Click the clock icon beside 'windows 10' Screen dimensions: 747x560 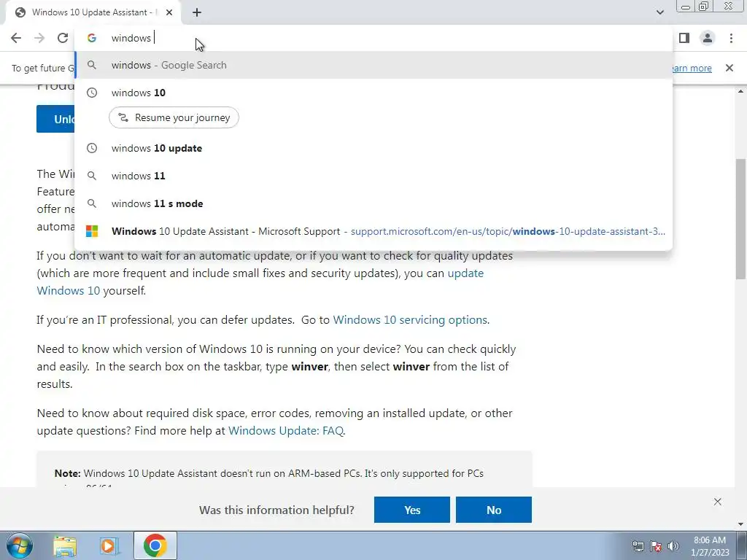(x=92, y=93)
